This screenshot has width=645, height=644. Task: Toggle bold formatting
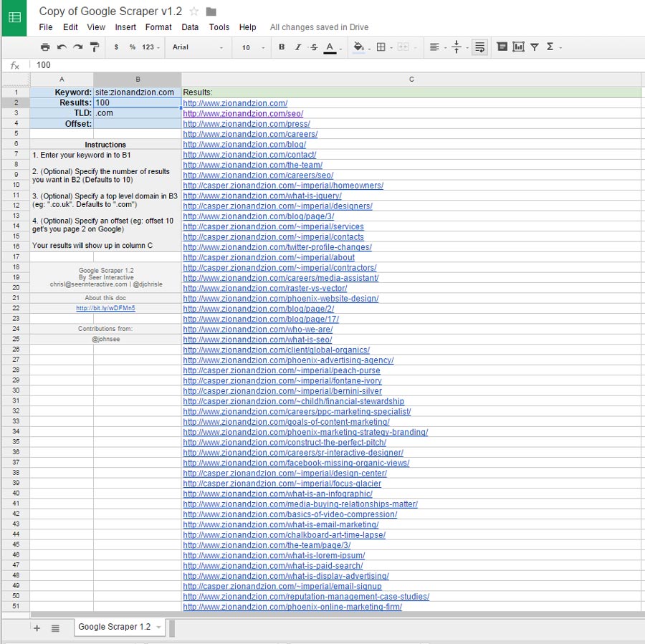pyautogui.click(x=282, y=47)
